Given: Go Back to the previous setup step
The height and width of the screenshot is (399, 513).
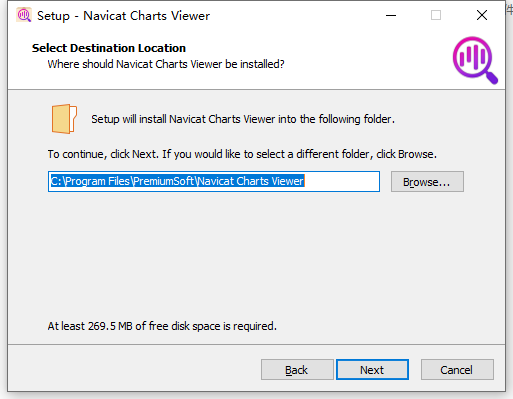Looking at the screenshot, I should coord(297,370).
